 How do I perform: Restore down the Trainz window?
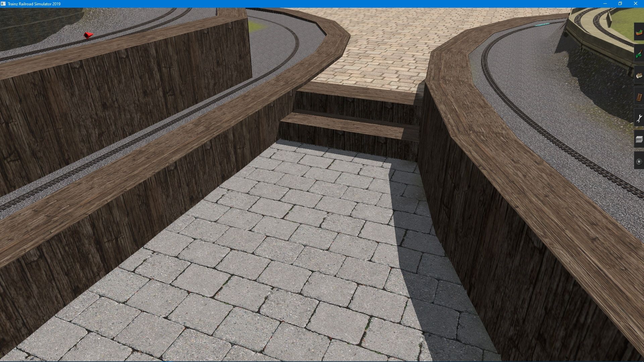click(x=620, y=4)
